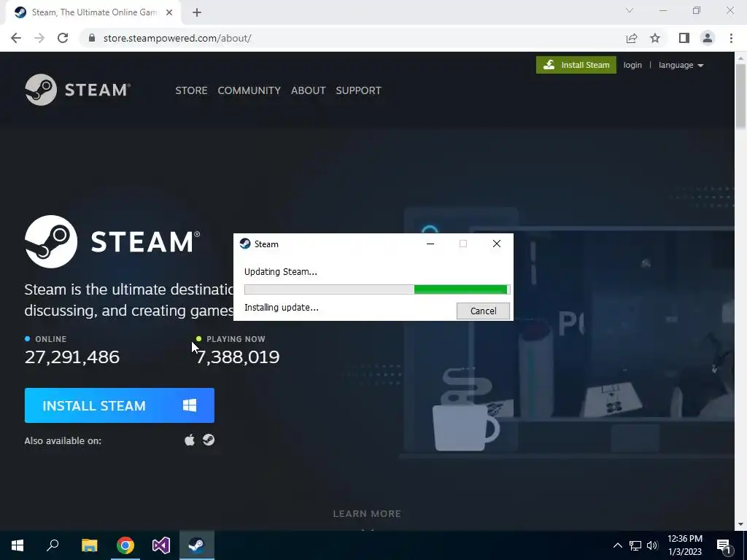Open the taskbar clock showing 12:36 PM

pyautogui.click(x=684, y=545)
